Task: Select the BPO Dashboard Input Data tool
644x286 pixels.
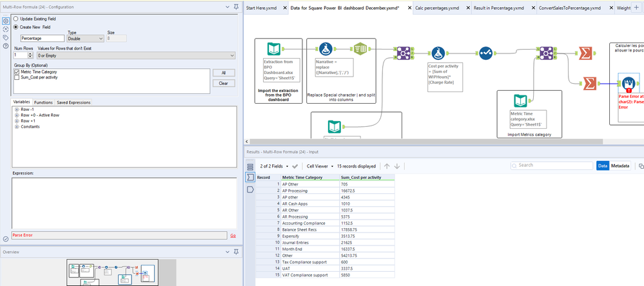Action: 273,49
